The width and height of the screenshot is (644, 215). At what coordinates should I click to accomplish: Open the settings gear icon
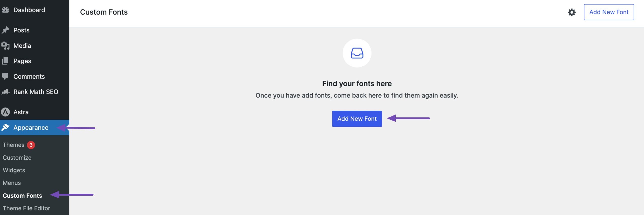[x=572, y=12]
